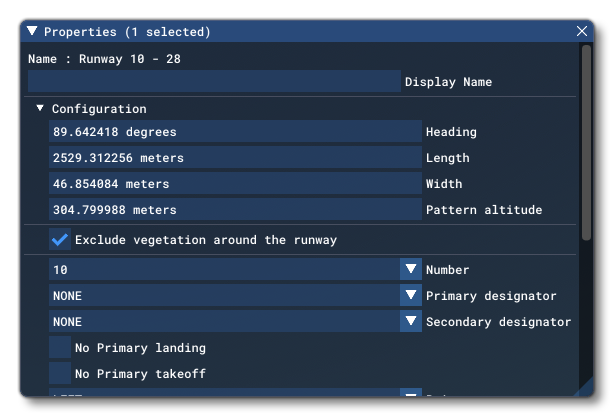Click the Properties (1 selected) title
Image resolution: width=614 pixels, height=417 pixels.
[127, 32]
